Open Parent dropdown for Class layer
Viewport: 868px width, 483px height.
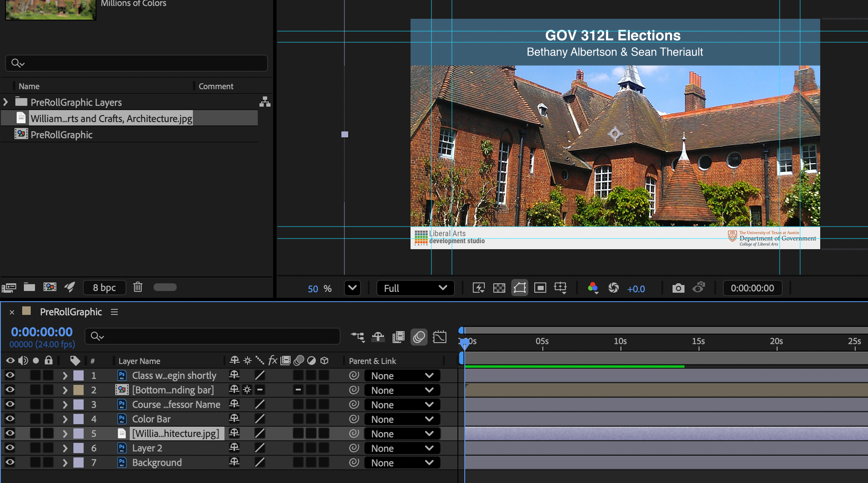(402, 375)
